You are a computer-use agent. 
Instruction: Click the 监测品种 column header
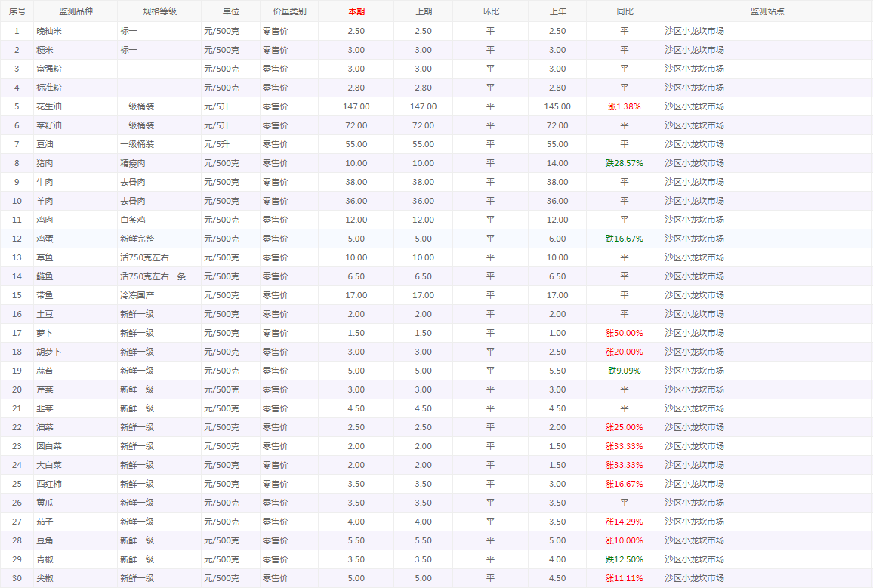tap(76, 11)
